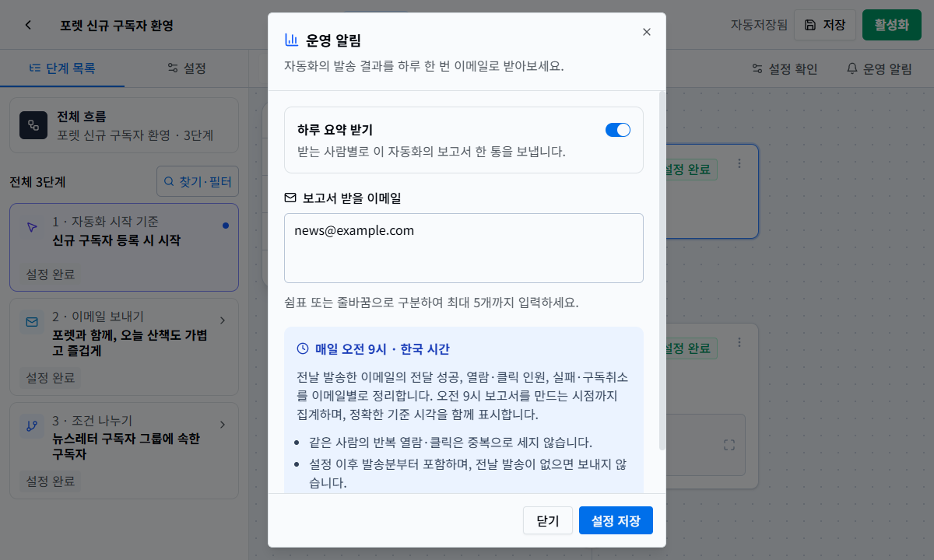Click the fullscreen expand icon on canvas

pyautogui.click(x=729, y=445)
